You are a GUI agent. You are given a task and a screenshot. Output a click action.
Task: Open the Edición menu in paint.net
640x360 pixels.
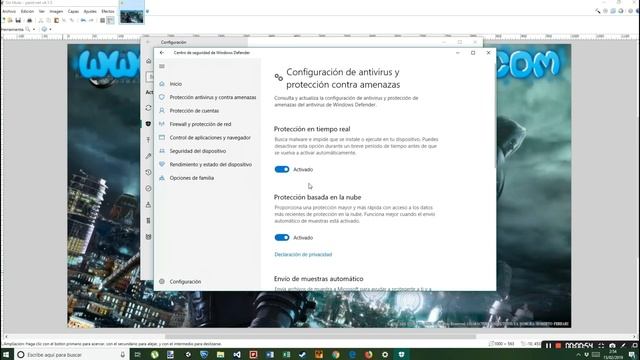(x=27, y=11)
